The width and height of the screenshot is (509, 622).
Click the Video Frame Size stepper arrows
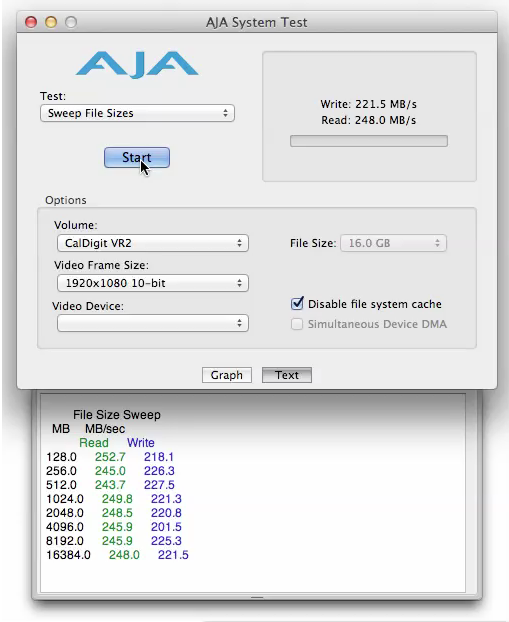pyautogui.click(x=239, y=283)
